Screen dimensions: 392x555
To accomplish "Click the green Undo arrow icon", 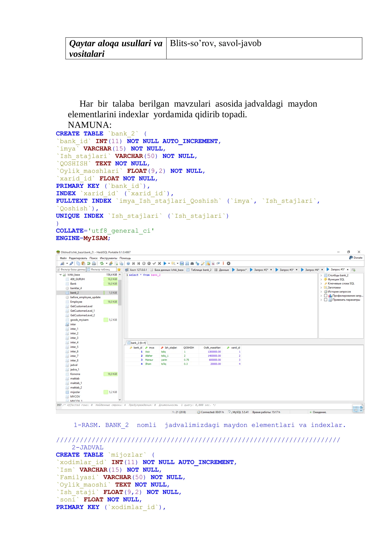I will 88,263.
